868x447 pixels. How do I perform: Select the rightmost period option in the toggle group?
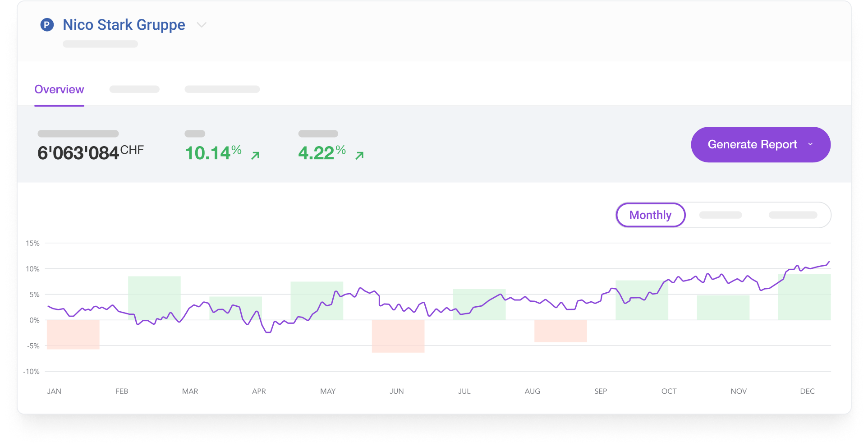(x=793, y=215)
